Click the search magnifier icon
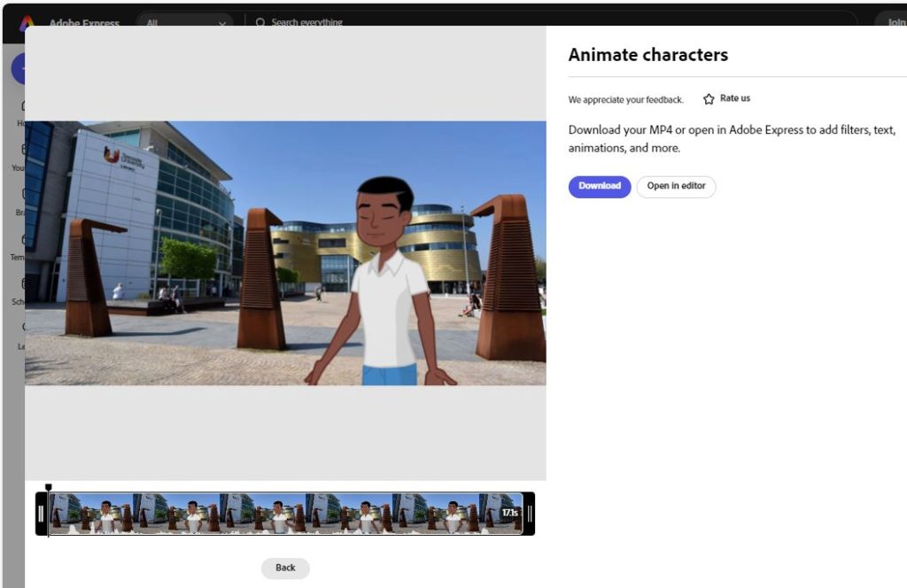Image resolution: width=907 pixels, height=588 pixels. point(261,23)
